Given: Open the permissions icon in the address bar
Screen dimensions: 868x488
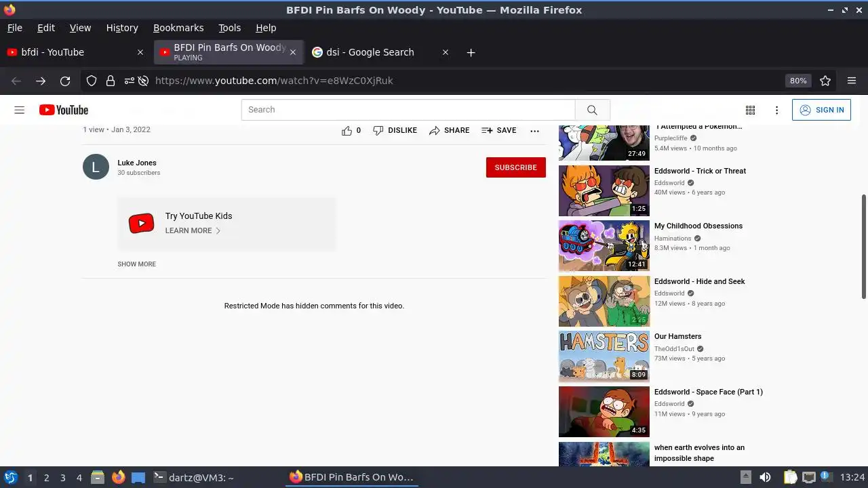Looking at the screenshot, I should 129,81.
